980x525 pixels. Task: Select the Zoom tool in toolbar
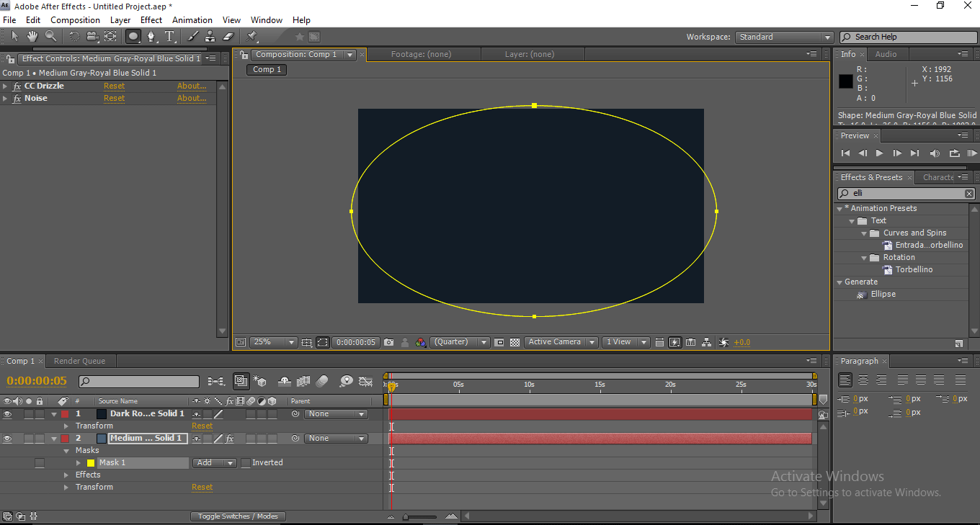[51, 36]
